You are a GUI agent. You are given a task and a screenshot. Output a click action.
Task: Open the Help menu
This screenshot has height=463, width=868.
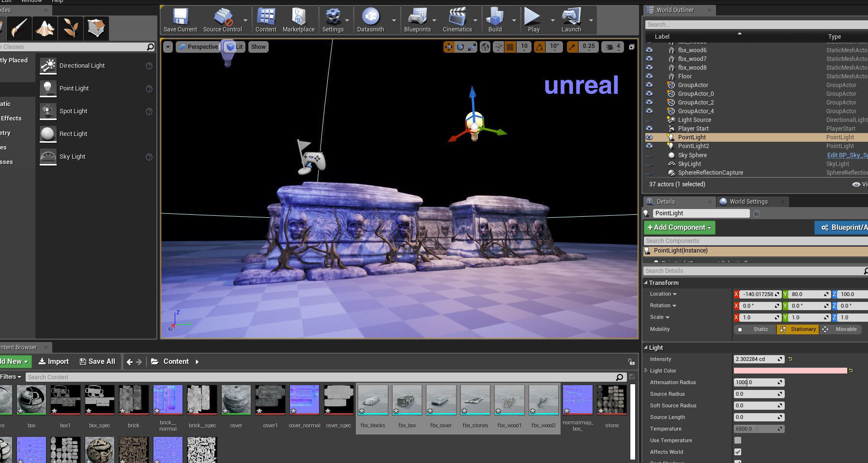click(57, 1)
